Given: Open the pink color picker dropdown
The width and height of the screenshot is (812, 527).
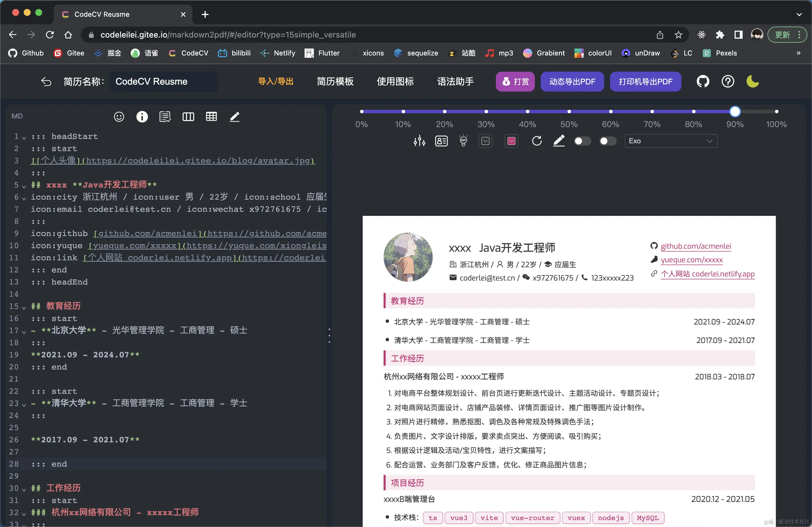Looking at the screenshot, I should click(x=511, y=141).
